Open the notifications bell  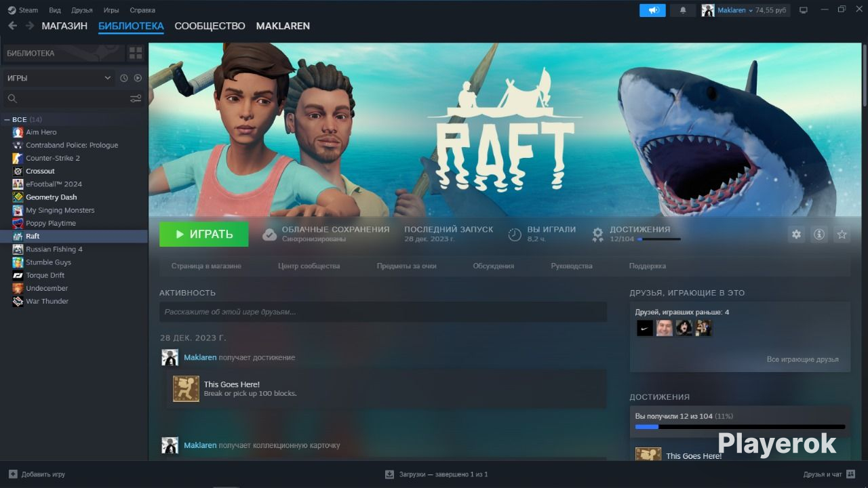pyautogui.click(x=683, y=10)
